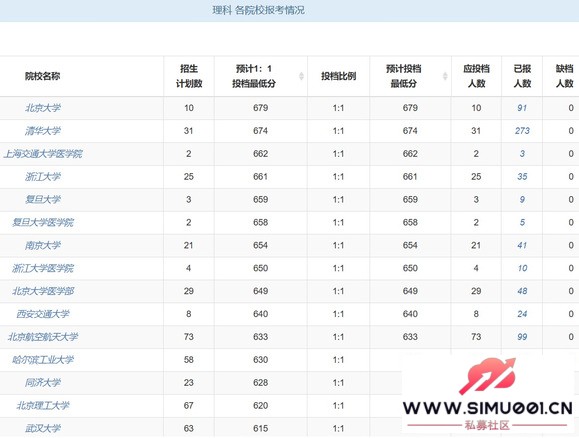The width and height of the screenshot is (579, 438).
Task: Open 上海交通大学医学院 school link
Action: [x=43, y=154]
